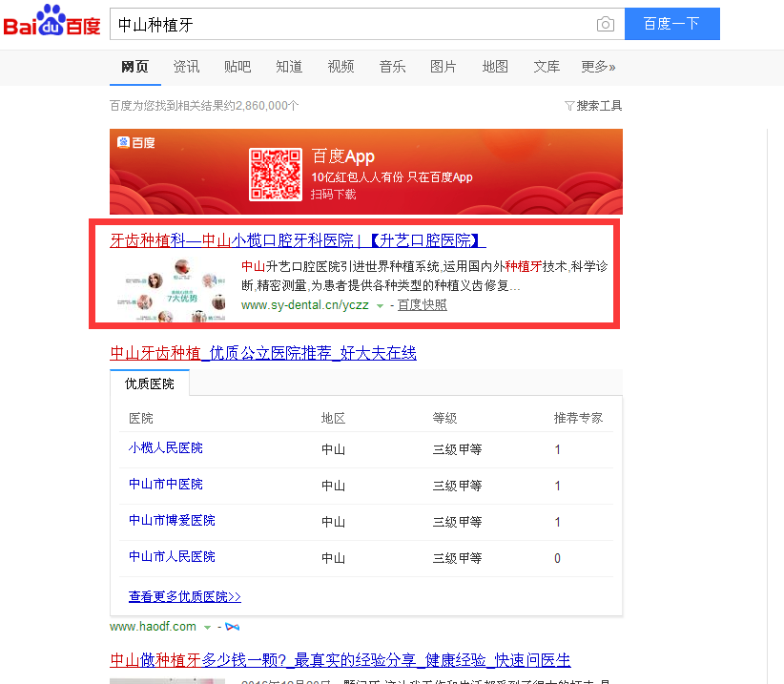
Task: Open the 中山做种植牙多少钱一颗? result title
Action: coord(340,660)
